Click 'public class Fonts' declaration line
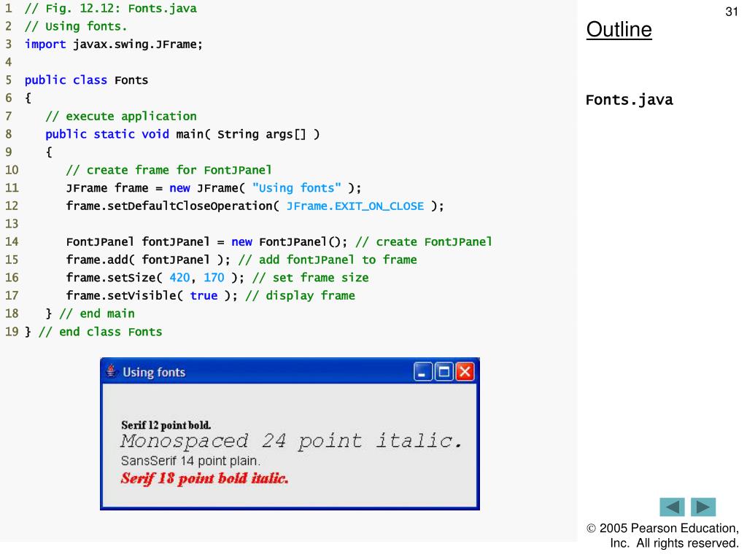 pos(86,80)
